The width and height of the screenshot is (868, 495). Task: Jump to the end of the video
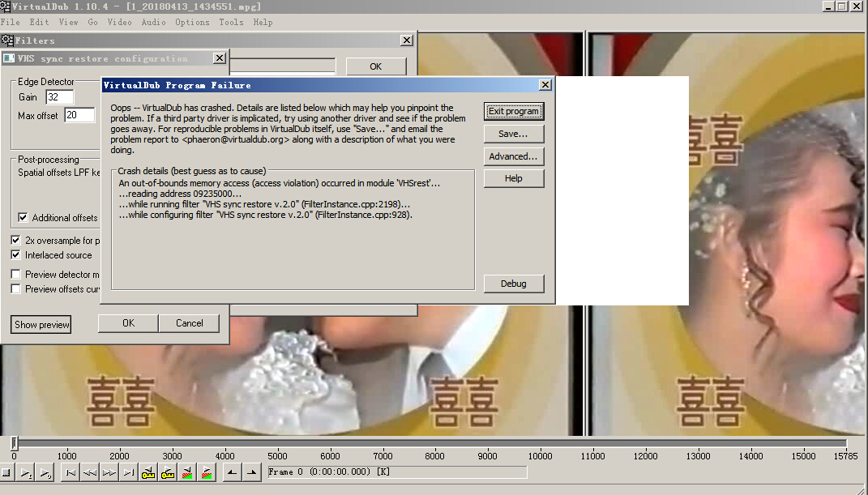point(128,473)
